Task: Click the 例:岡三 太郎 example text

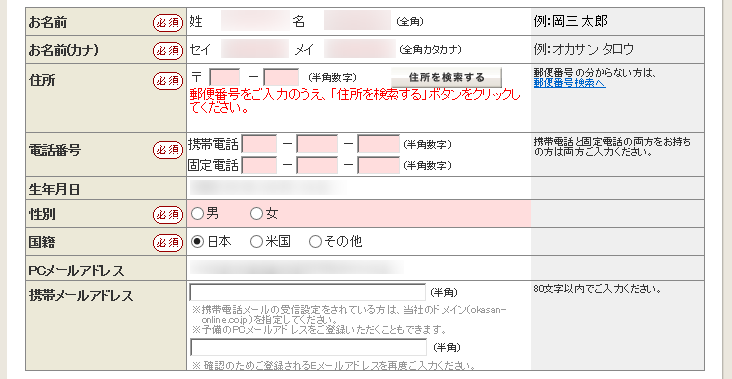Action: 570,21
